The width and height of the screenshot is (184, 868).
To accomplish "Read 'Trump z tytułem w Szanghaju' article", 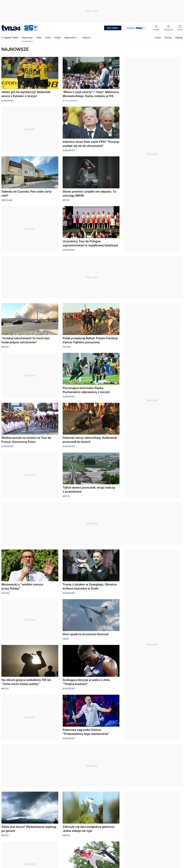I will click(89, 586).
